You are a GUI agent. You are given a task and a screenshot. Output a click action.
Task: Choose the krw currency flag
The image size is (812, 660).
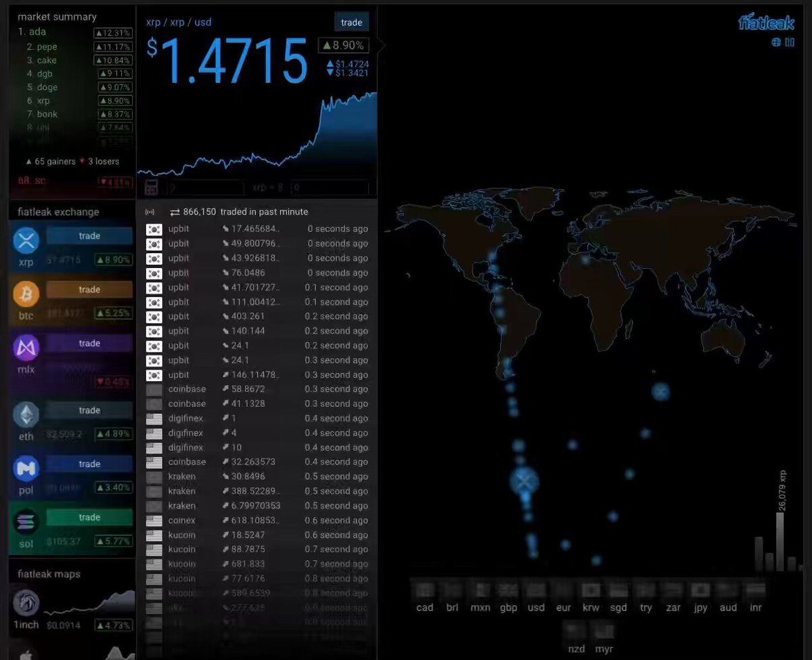pos(591,590)
